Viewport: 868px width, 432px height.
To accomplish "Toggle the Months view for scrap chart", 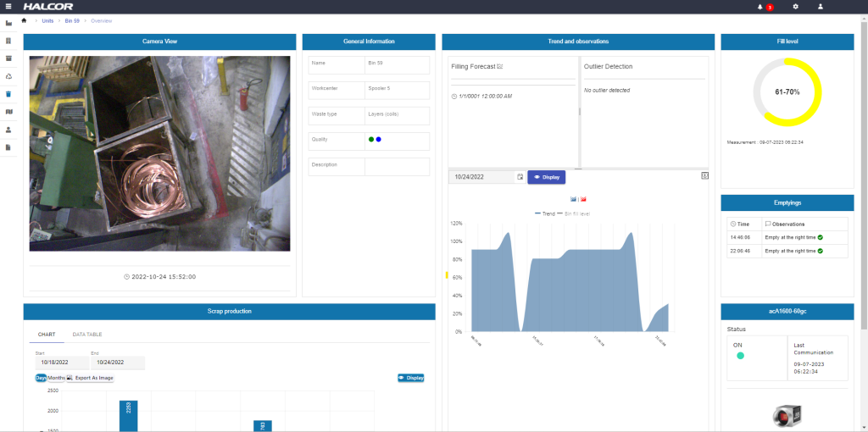I will (x=56, y=378).
